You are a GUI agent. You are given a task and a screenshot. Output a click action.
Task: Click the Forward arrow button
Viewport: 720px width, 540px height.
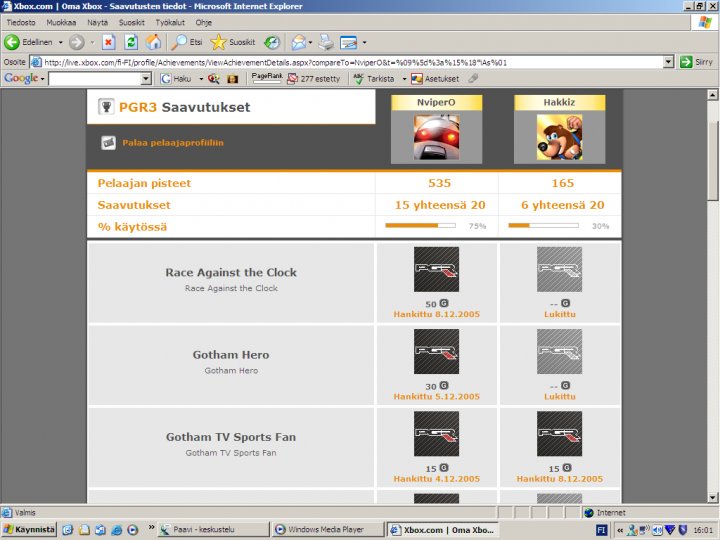click(x=77, y=42)
